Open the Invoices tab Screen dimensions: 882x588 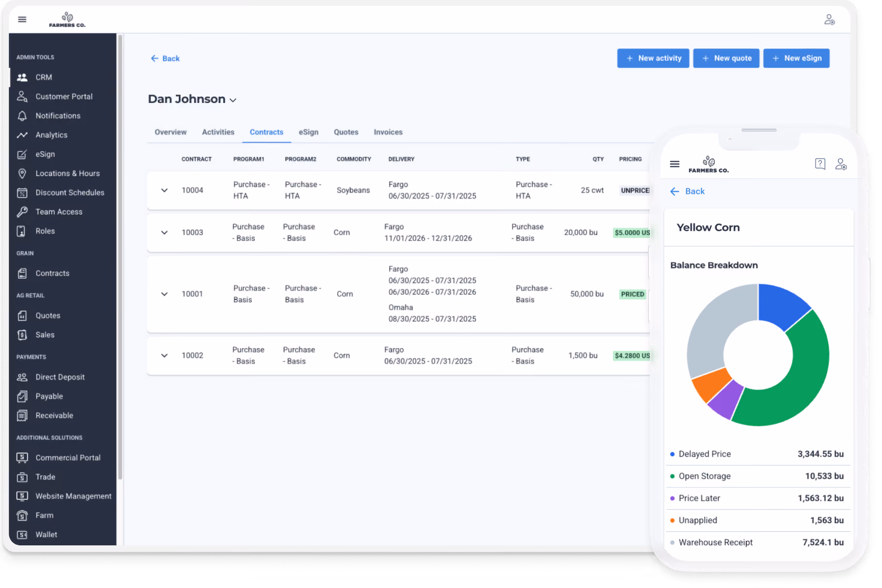tap(388, 132)
